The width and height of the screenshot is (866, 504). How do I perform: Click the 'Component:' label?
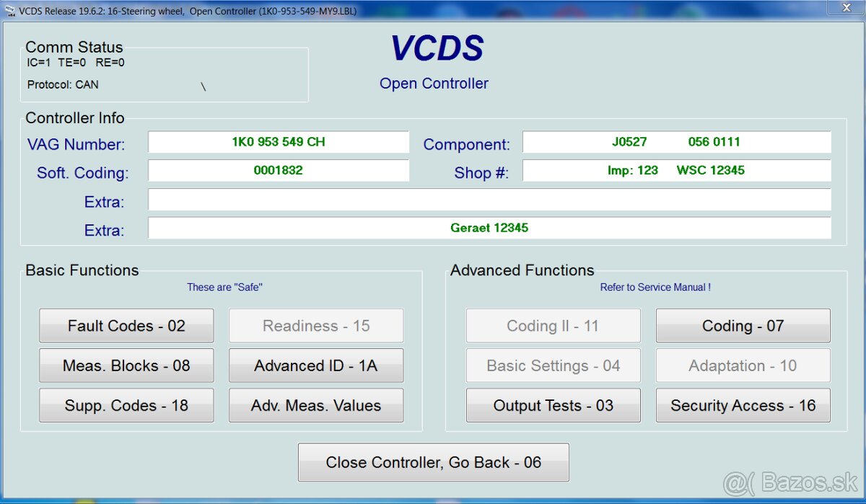tap(466, 144)
